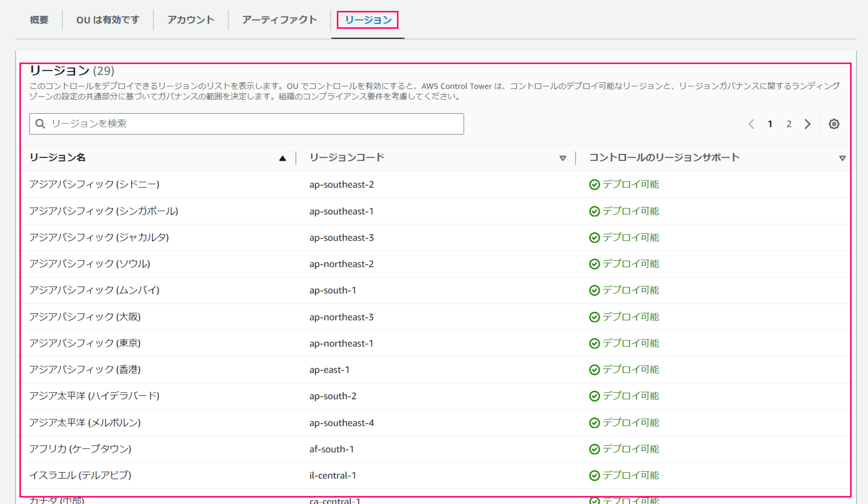Click the checkmark icon for ap-northeast-2
The height and width of the screenshot is (504, 868).
click(x=595, y=264)
